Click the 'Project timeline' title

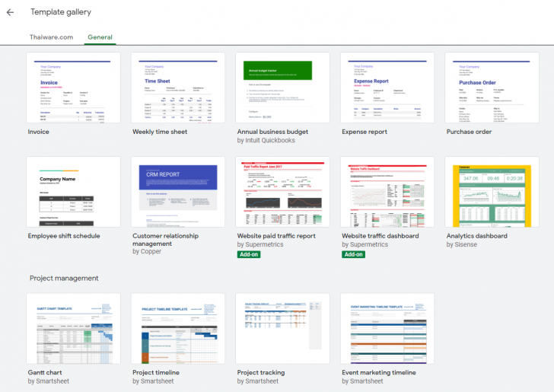click(156, 372)
